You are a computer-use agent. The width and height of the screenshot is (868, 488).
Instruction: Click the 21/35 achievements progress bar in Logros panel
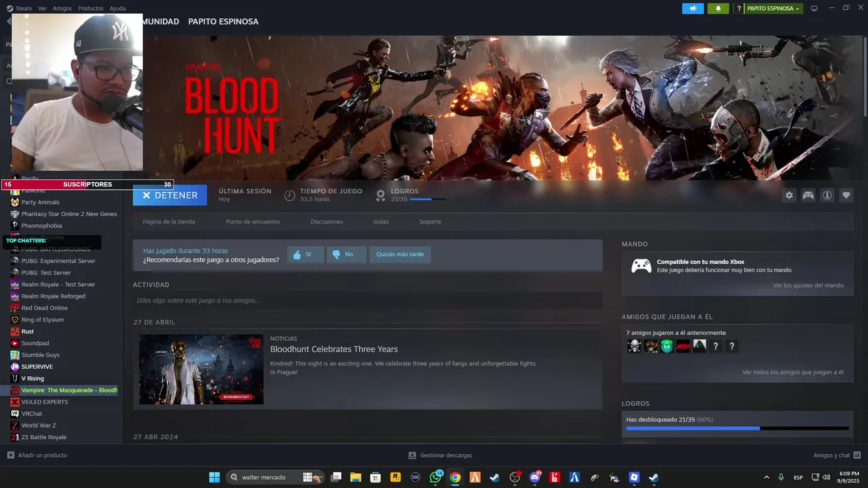pyautogui.click(x=737, y=428)
